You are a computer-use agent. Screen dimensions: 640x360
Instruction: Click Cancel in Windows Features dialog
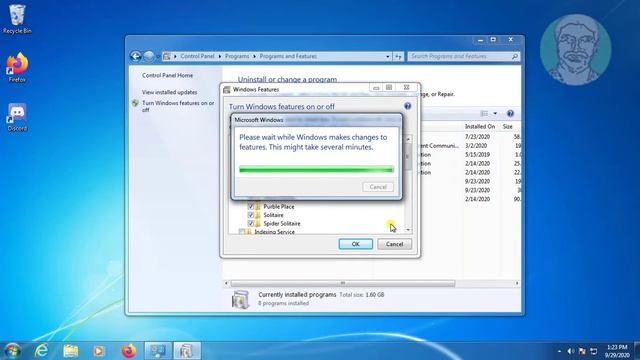pos(394,244)
